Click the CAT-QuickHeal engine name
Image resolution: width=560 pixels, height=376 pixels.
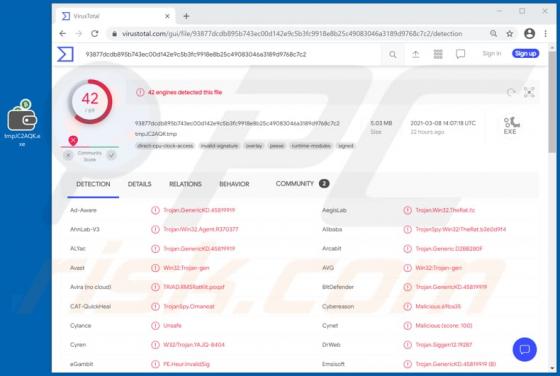coord(90,306)
